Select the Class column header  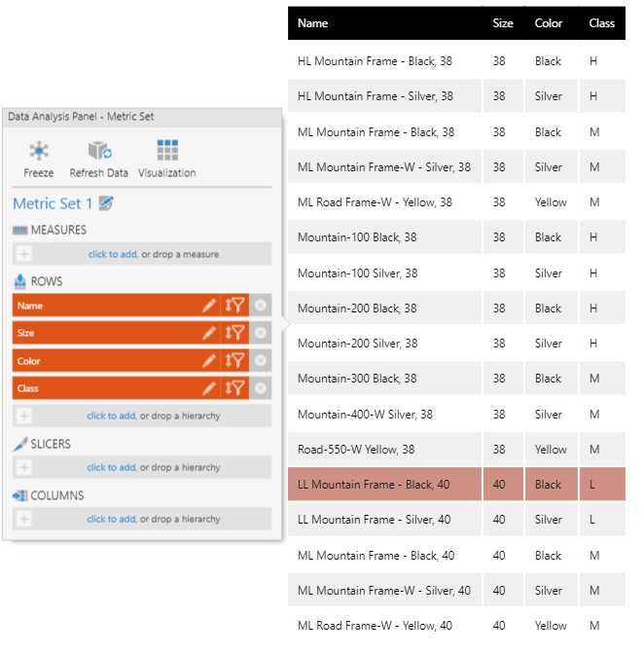[601, 22]
